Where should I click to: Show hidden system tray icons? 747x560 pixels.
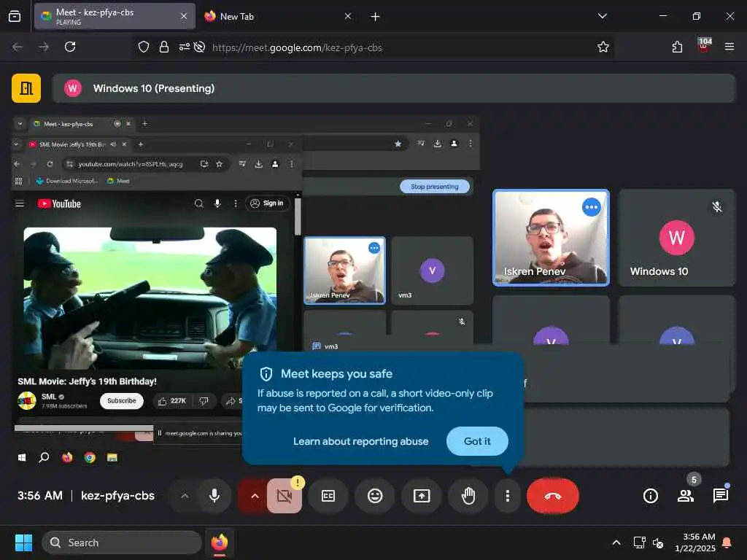pyautogui.click(x=616, y=542)
